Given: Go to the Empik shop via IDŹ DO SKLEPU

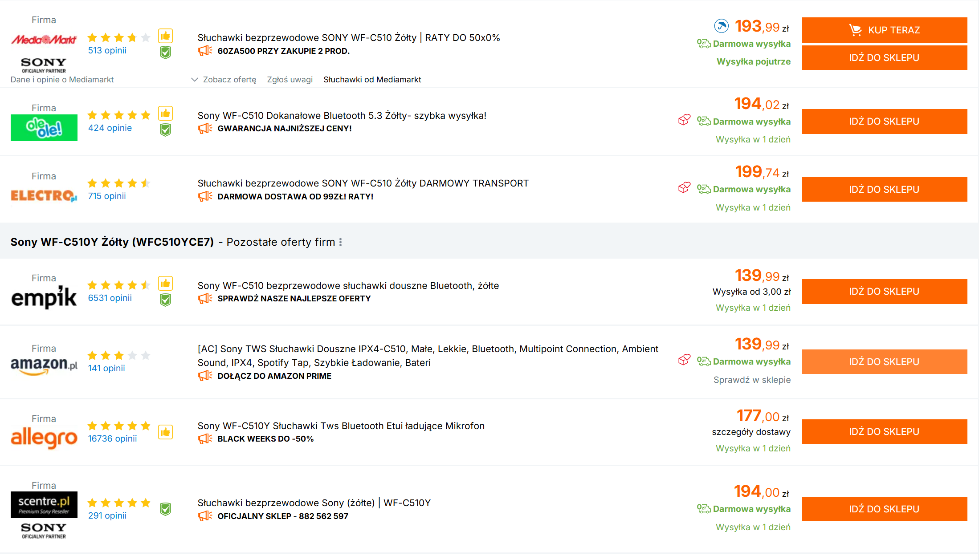Looking at the screenshot, I should tap(884, 292).
